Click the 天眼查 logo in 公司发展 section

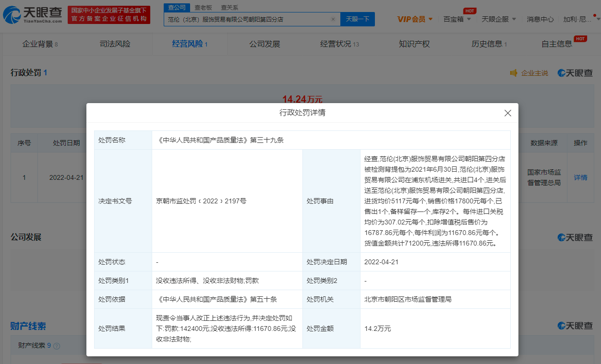pyautogui.click(x=575, y=237)
